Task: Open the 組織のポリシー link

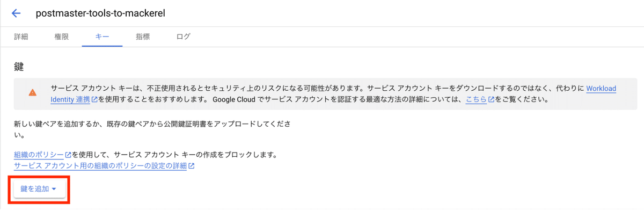Action: coord(39,155)
